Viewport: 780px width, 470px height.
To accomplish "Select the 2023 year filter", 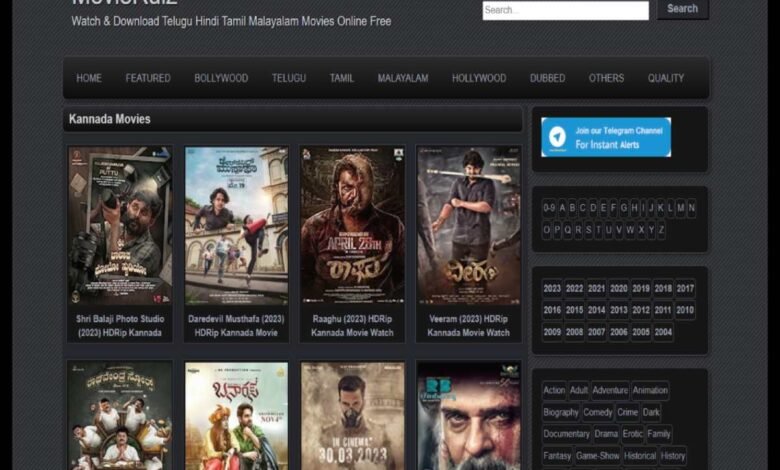I will 552,288.
